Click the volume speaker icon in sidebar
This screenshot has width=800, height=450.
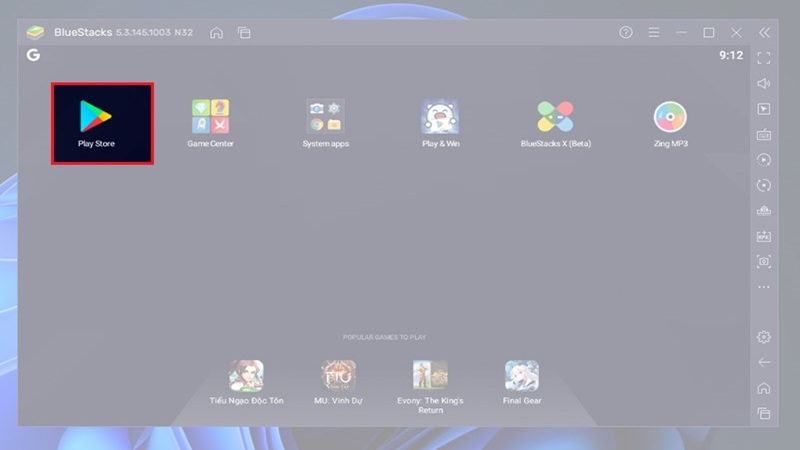click(764, 83)
